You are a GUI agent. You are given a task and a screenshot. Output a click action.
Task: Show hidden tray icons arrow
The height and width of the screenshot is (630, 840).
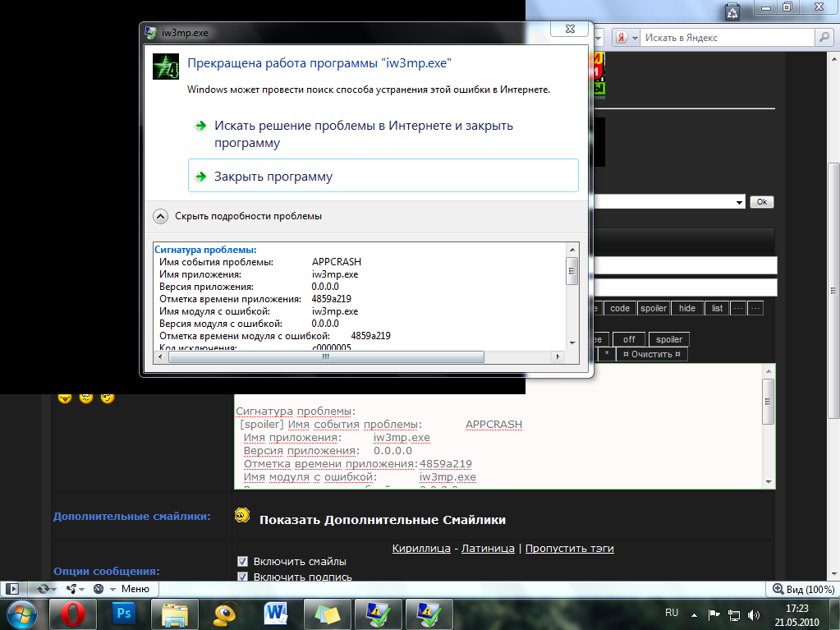coord(695,615)
